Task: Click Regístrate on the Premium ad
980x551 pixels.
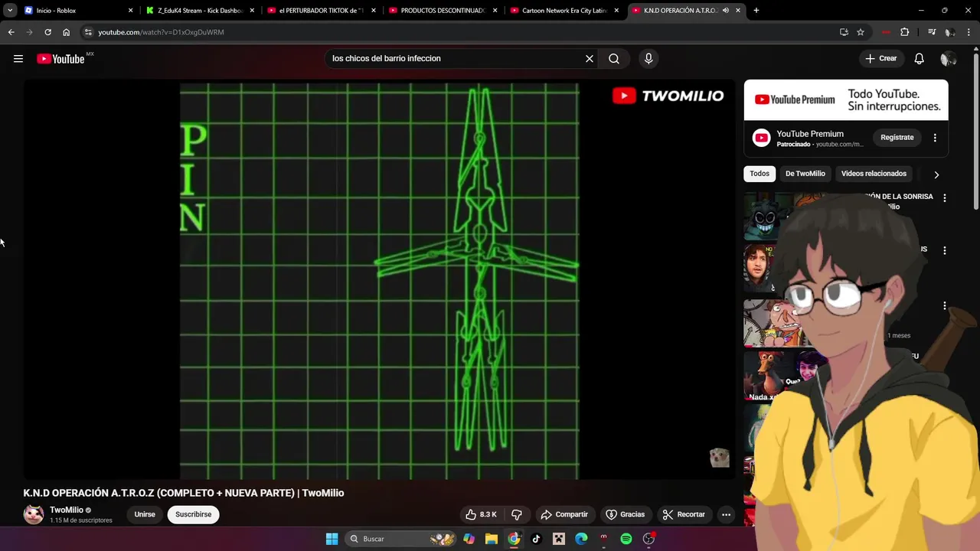Action: point(897,138)
